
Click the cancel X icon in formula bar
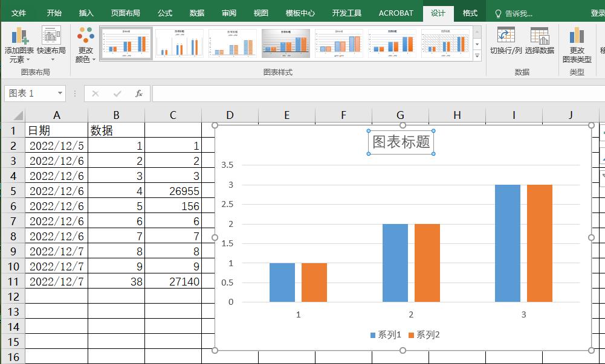coord(95,94)
